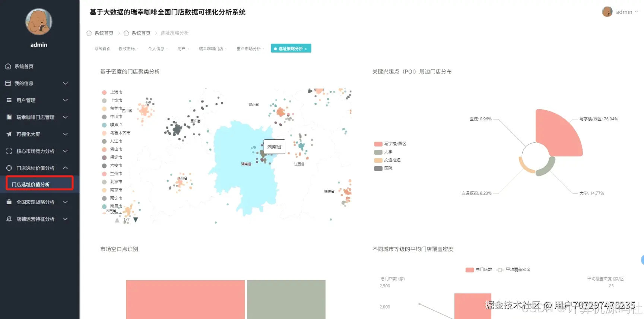This screenshot has width=644, height=319.
Task: Click the admin username at top right
Action: 624,12
